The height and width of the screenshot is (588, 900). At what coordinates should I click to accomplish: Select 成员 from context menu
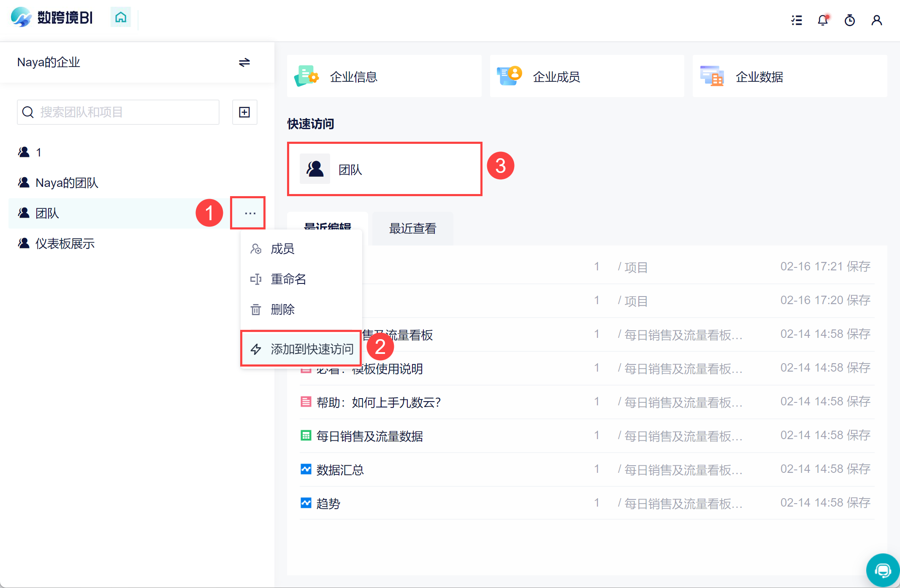(x=282, y=249)
